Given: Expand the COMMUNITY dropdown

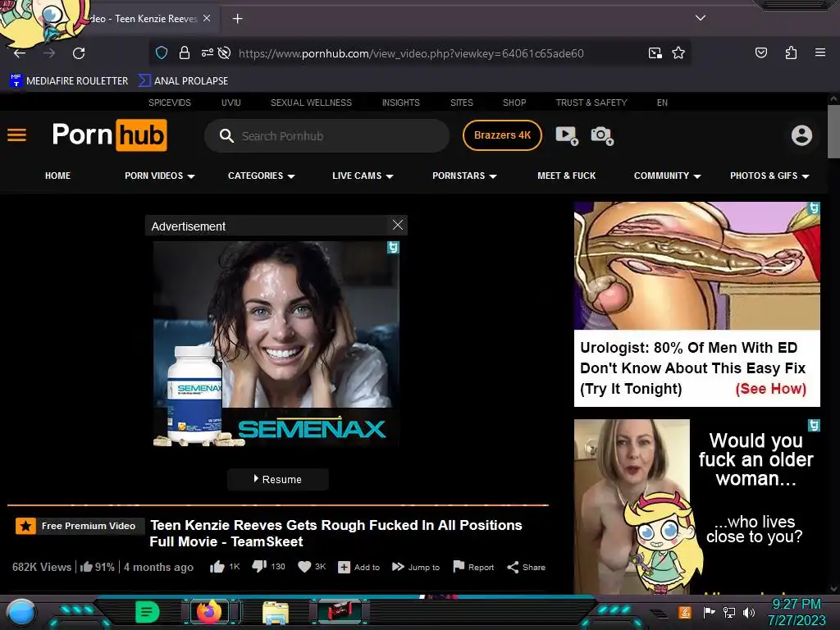Looking at the screenshot, I should point(668,176).
